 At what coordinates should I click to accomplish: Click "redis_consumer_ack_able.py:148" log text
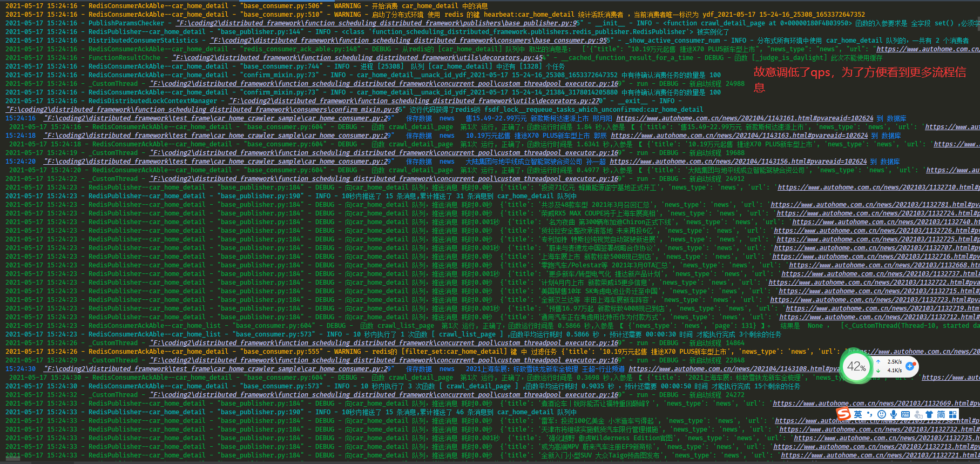(x=301, y=49)
